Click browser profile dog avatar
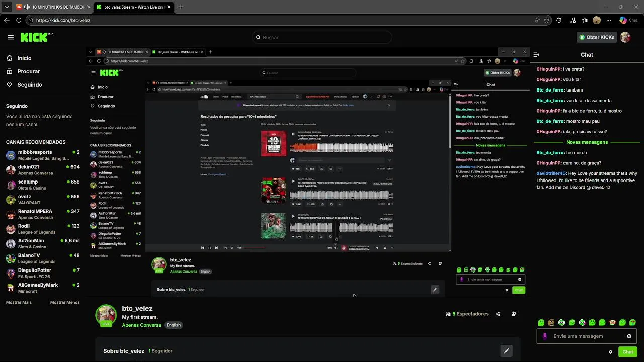 tap(597, 20)
